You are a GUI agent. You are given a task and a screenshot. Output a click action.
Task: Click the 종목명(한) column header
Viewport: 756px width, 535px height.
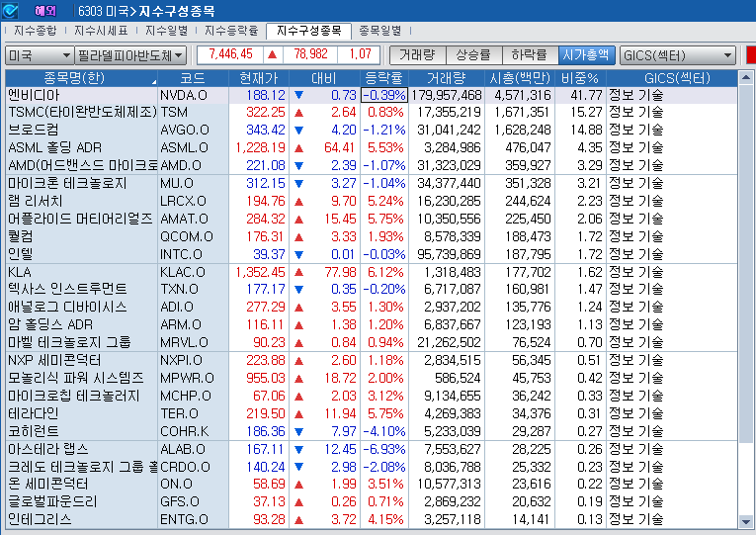click(81, 78)
